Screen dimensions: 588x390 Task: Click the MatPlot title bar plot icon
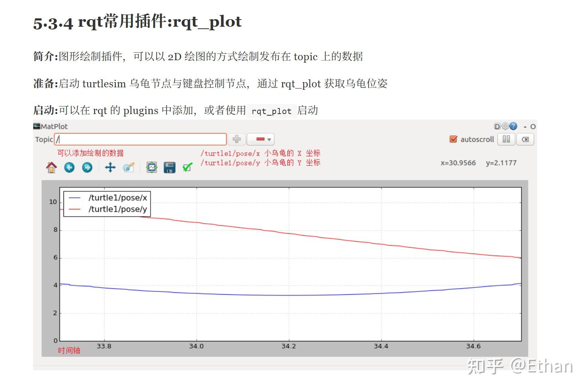[x=37, y=126]
